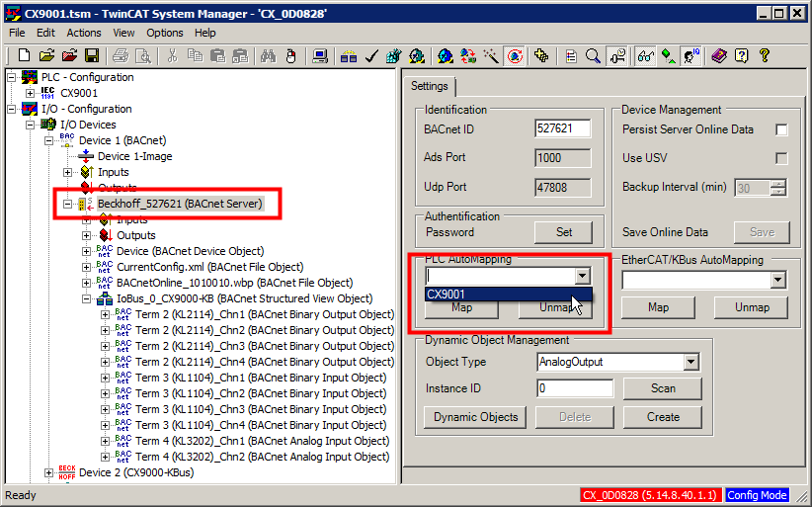Click the glasses Show Online Data icon

click(x=645, y=55)
